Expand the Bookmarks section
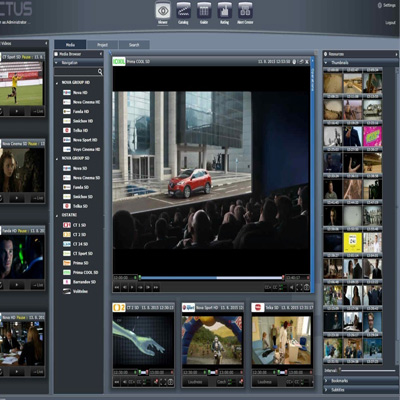This screenshot has width=400, height=400. coord(360,380)
